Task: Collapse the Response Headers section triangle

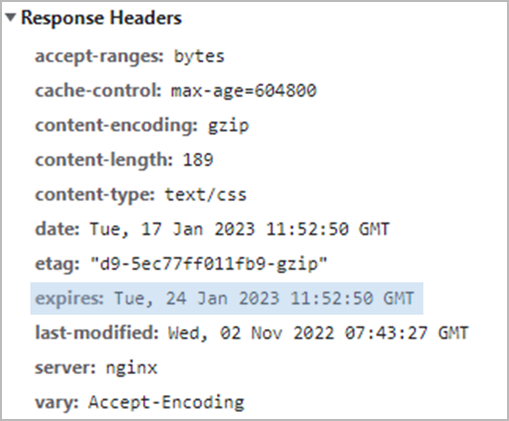Action: (x=11, y=18)
